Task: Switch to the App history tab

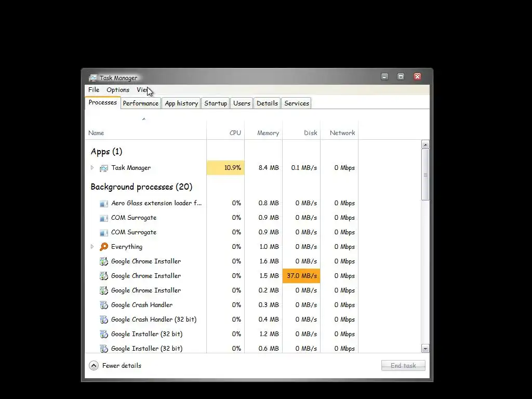Action: (x=181, y=103)
